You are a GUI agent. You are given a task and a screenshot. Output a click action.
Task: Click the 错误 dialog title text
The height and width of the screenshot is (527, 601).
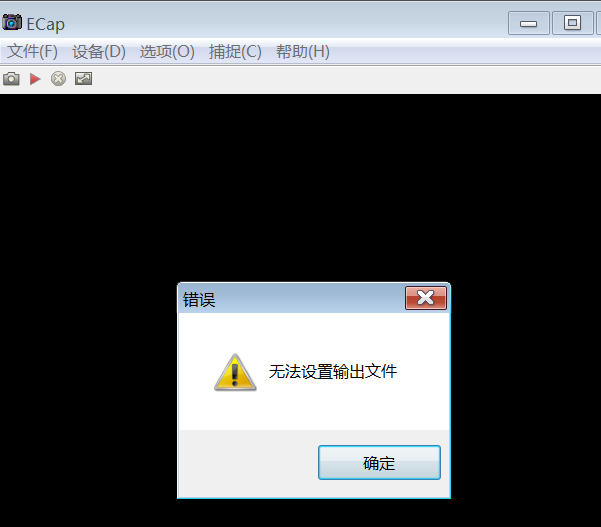[199, 300]
